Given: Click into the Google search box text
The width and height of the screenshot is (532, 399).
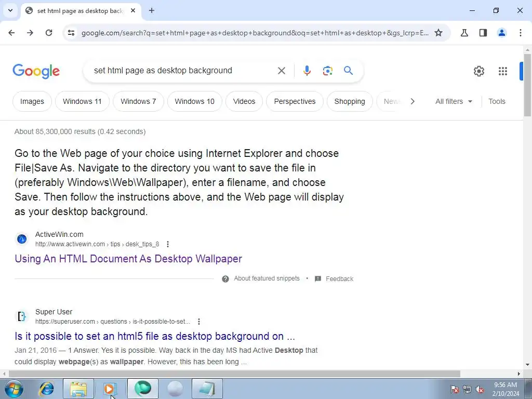Looking at the screenshot, I should (163, 71).
